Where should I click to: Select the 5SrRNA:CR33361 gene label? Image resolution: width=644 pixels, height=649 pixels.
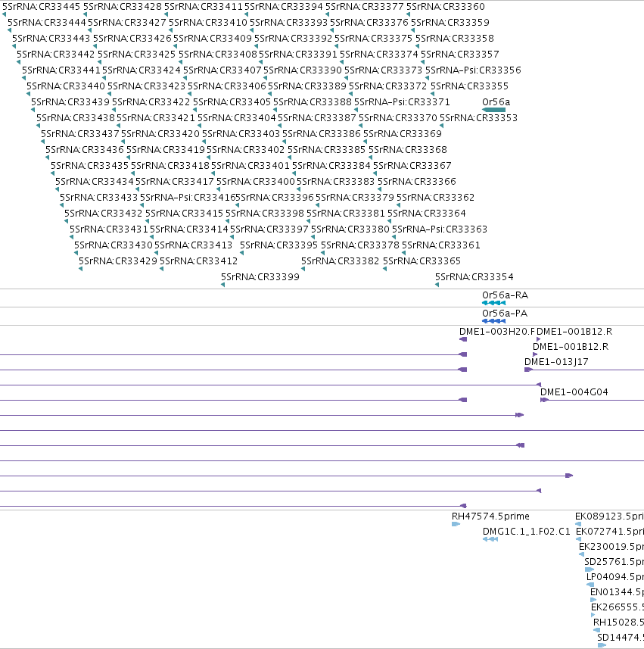[x=441, y=245]
